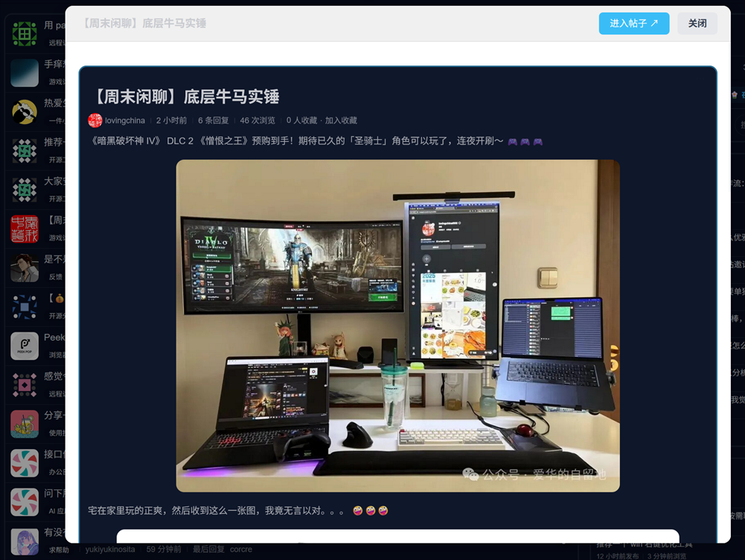
Task: Open the post with the 进入帖子 button
Action: point(633,23)
